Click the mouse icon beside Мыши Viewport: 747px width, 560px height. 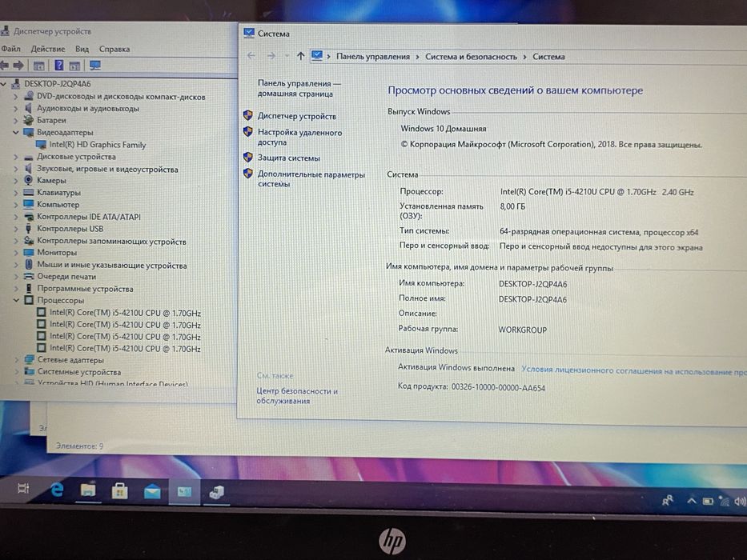coord(29,265)
